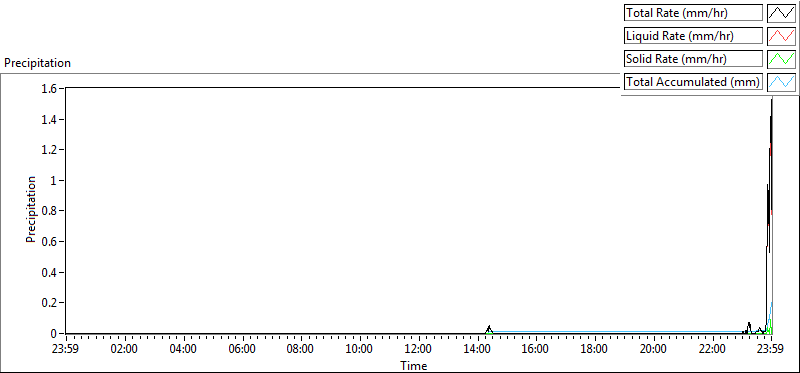Click the Solid Rate green line swatch

click(x=782, y=59)
